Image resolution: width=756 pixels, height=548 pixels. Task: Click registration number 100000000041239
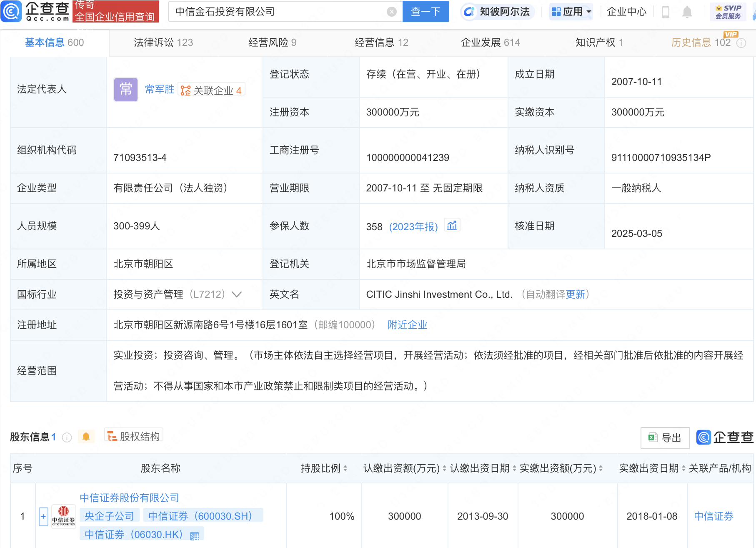click(x=408, y=158)
